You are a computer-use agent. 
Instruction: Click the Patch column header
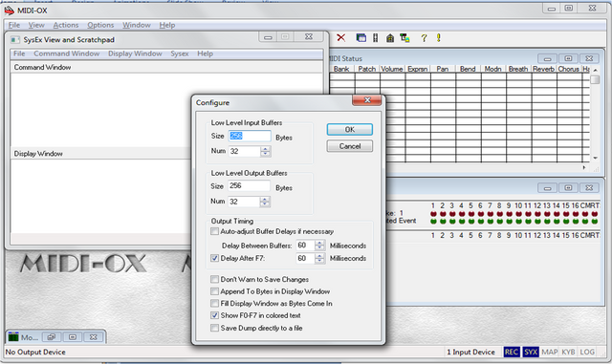tap(367, 69)
